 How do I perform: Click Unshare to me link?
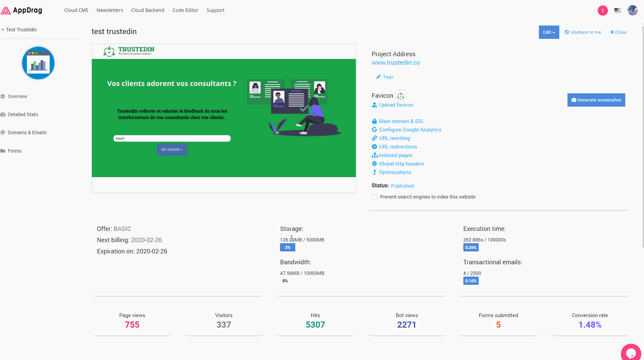583,32
